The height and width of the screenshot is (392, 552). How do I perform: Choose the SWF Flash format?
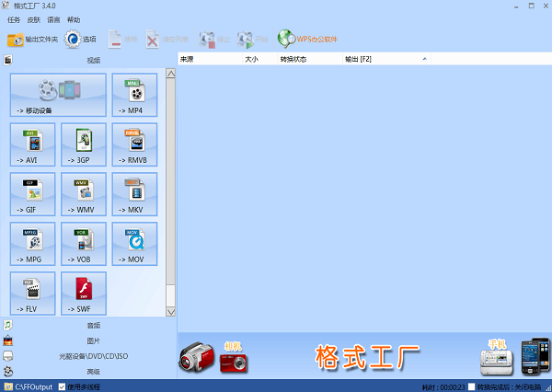coord(83,293)
